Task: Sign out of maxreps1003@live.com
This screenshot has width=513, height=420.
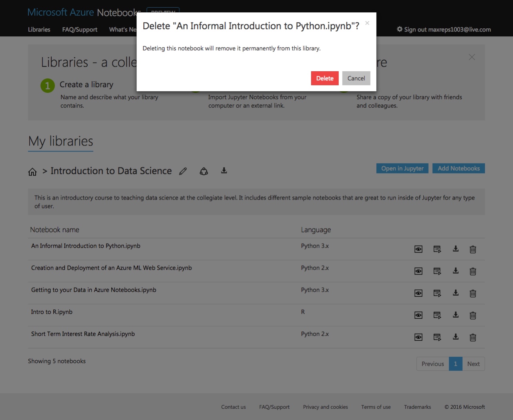Action: (444, 30)
